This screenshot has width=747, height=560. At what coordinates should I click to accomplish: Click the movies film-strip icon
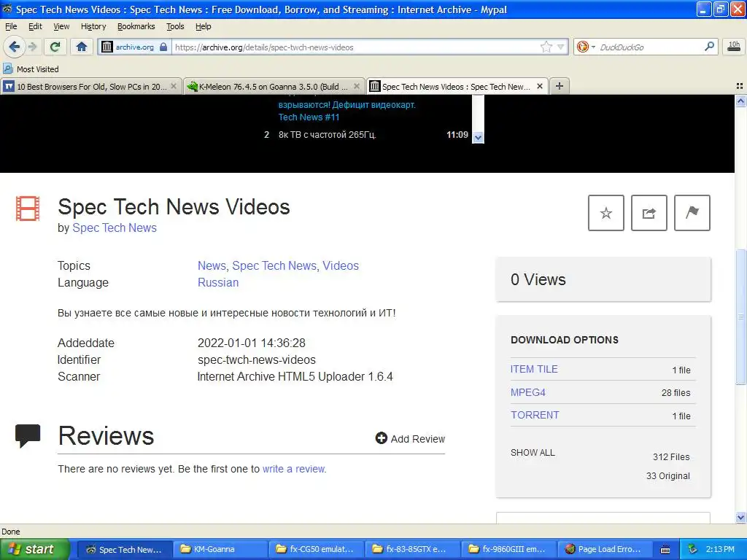(x=28, y=209)
